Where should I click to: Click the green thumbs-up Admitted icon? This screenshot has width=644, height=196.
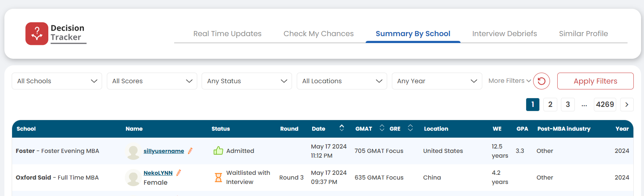pyautogui.click(x=218, y=151)
